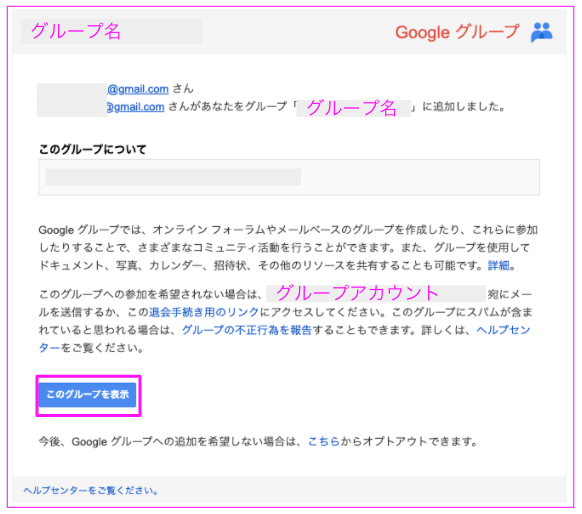Screen dimensions: 582x514
Task: Click グループの不正行為を報告 link
Action: point(247,330)
